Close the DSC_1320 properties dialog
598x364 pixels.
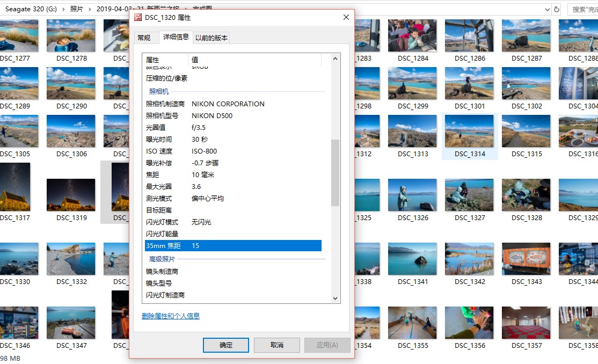pyautogui.click(x=346, y=18)
